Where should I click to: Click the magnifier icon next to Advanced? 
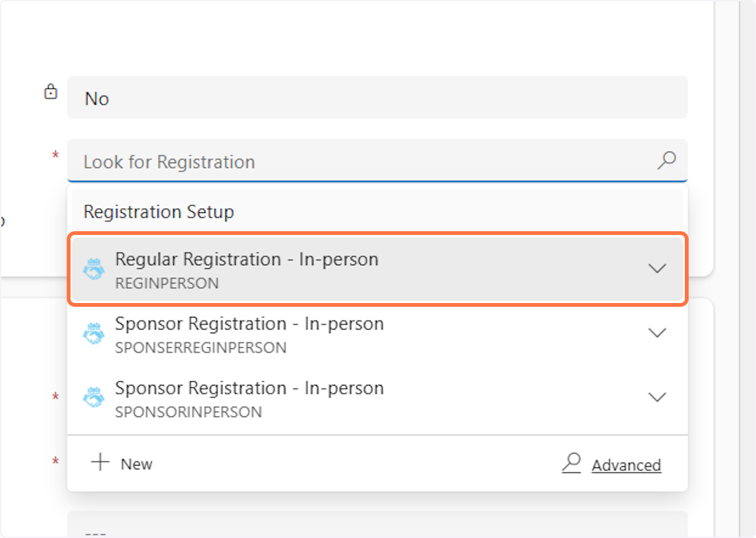coord(571,464)
